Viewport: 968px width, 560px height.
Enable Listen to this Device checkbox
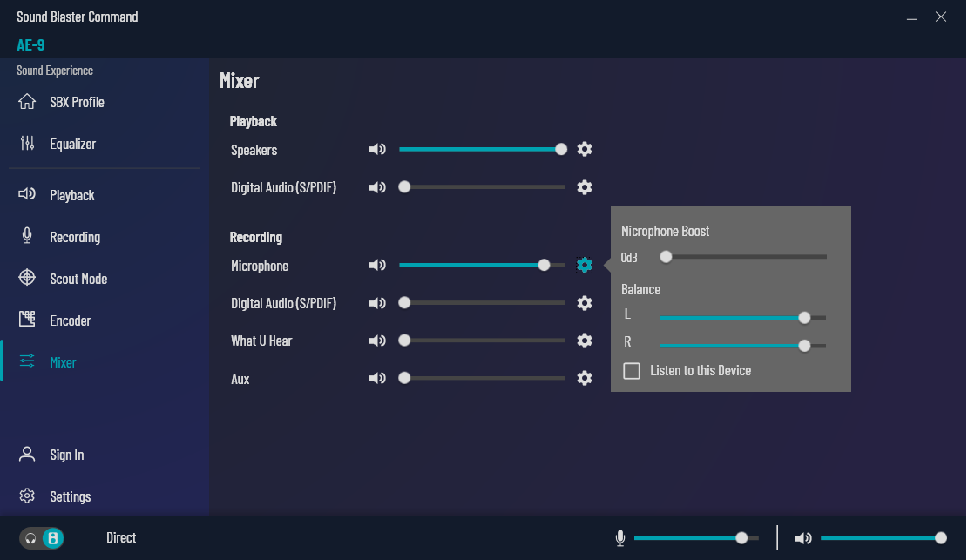tap(632, 371)
